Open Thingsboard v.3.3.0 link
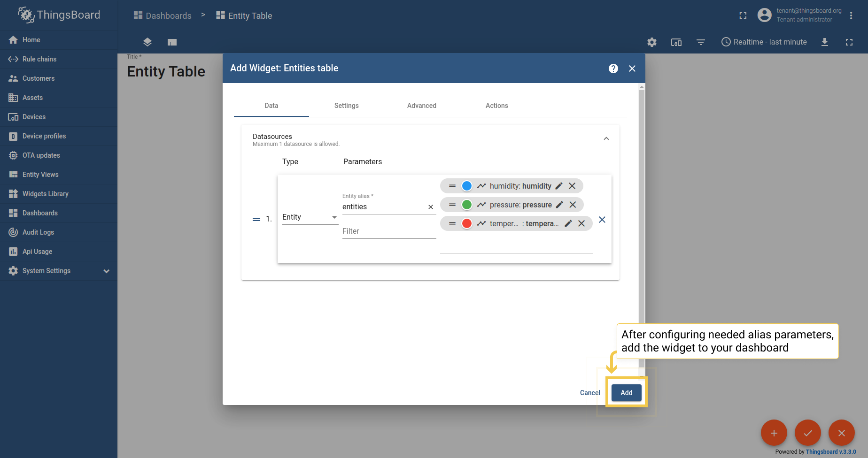The height and width of the screenshot is (458, 868). [831, 452]
